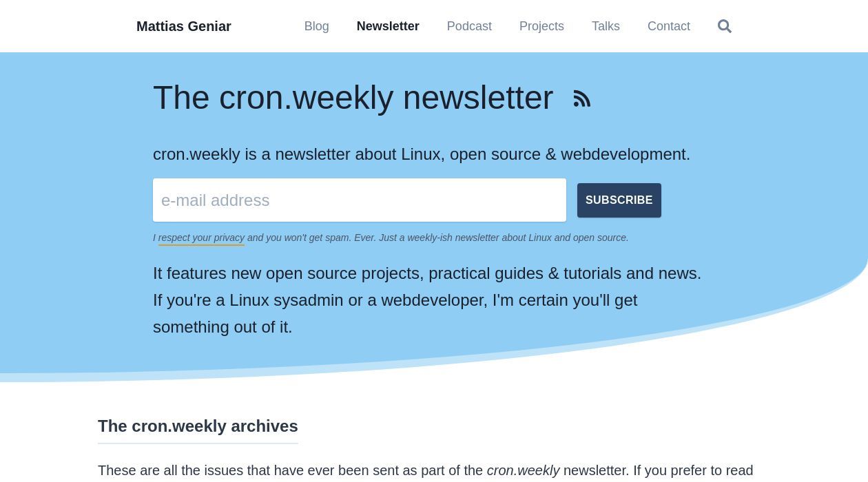The width and height of the screenshot is (868, 482).
Task: Click the italic cron.weekly text in archives intro
Action: 523,470
